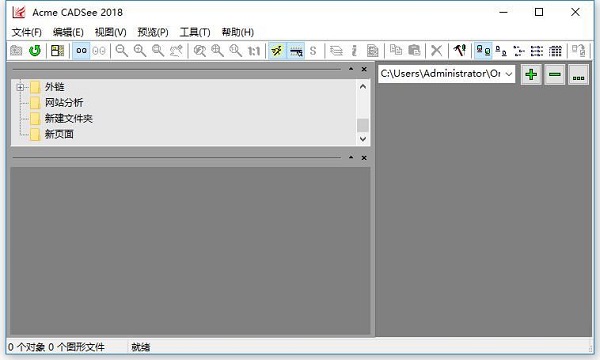
Task: Click the information 'i' icon
Action: click(x=354, y=50)
